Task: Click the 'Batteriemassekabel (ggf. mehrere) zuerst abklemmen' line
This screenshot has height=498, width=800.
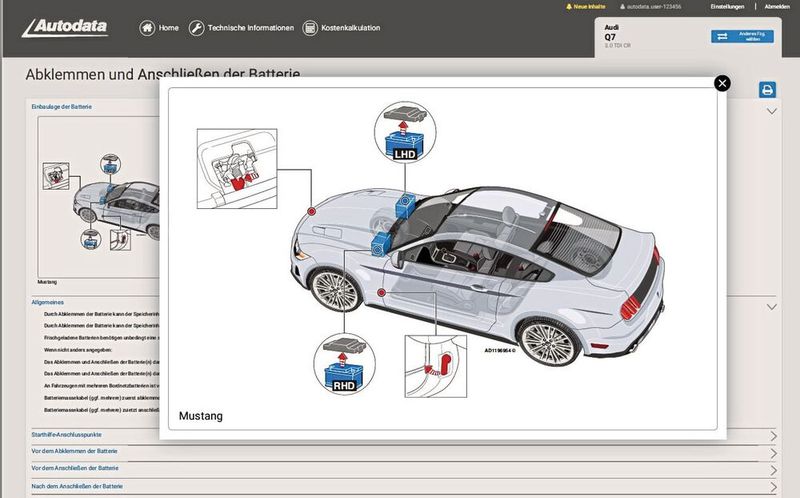Action: (102, 397)
